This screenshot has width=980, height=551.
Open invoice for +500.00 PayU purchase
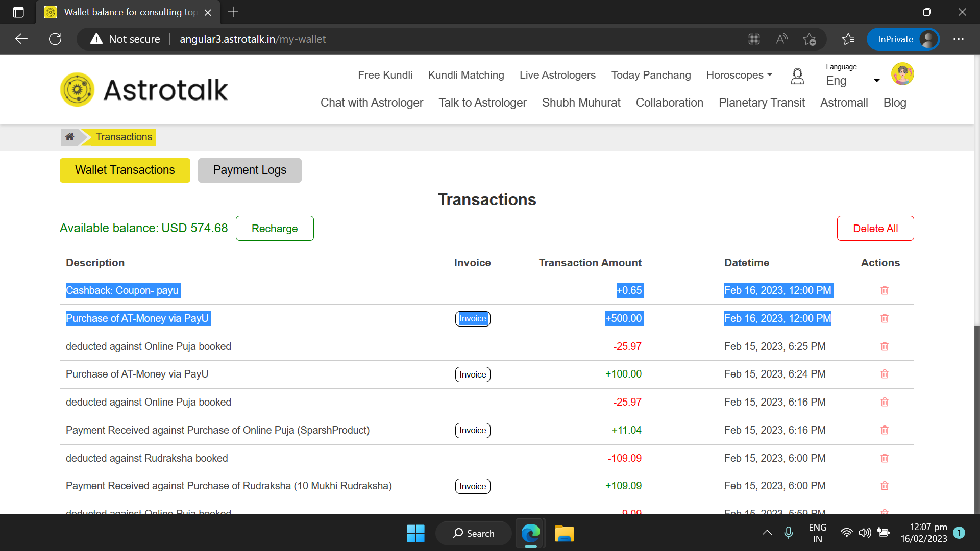tap(473, 319)
